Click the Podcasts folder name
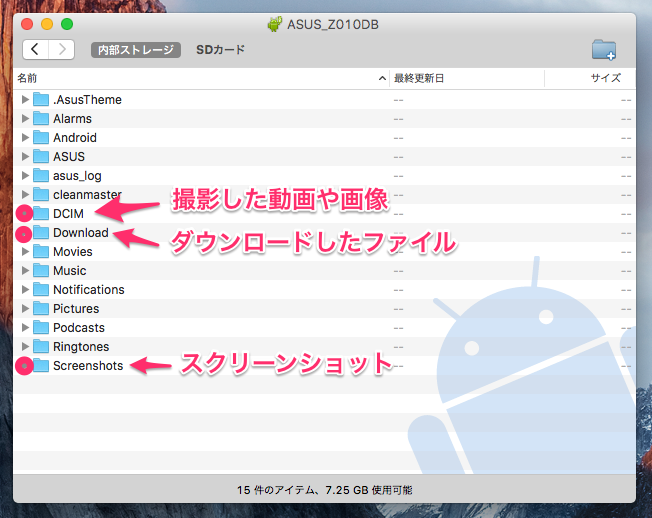The image size is (652, 518). tap(79, 328)
